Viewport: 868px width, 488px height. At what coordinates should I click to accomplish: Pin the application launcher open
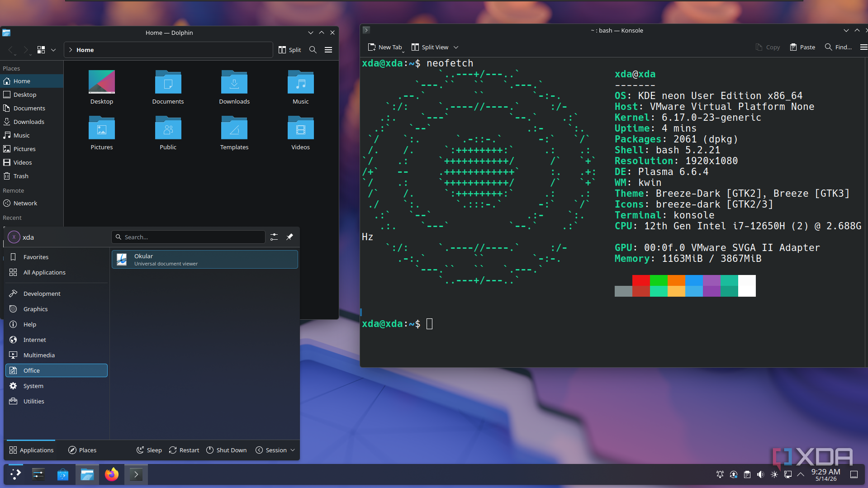coord(289,237)
